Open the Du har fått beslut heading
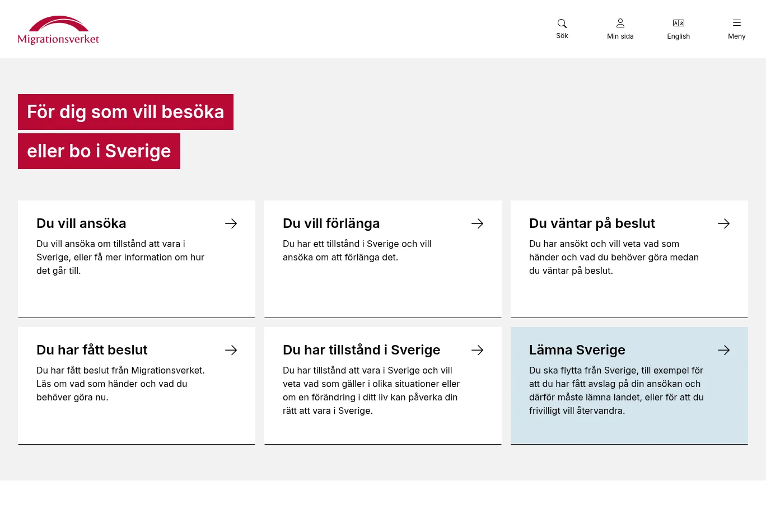 92,350
